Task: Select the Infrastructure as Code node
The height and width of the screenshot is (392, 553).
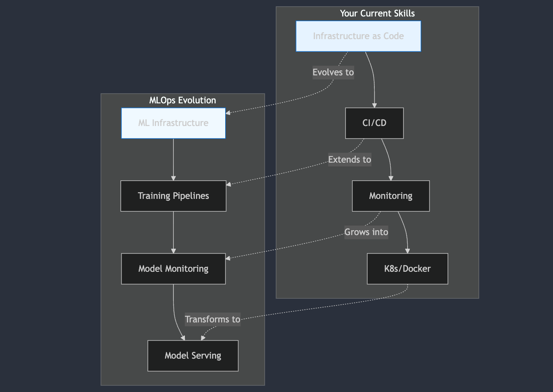Action: coord(358,36)
